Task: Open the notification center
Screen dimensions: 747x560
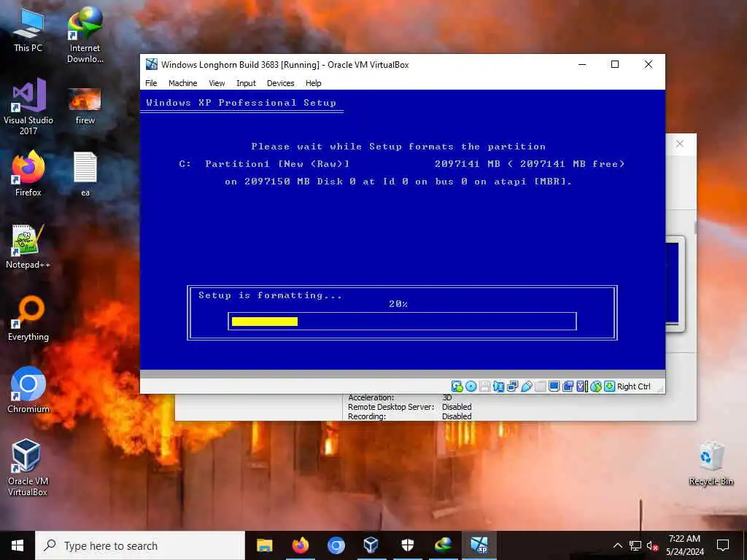Action: coord(723,545)
